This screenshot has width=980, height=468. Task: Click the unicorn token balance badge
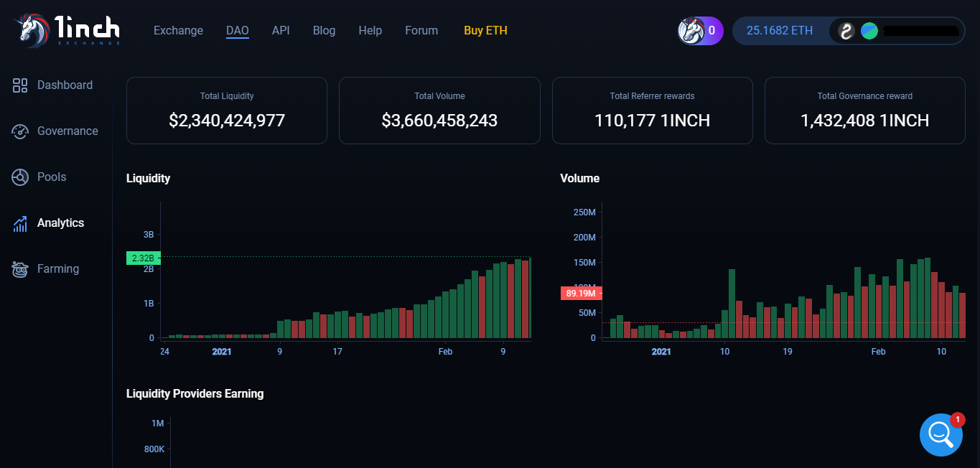(700, 31)
